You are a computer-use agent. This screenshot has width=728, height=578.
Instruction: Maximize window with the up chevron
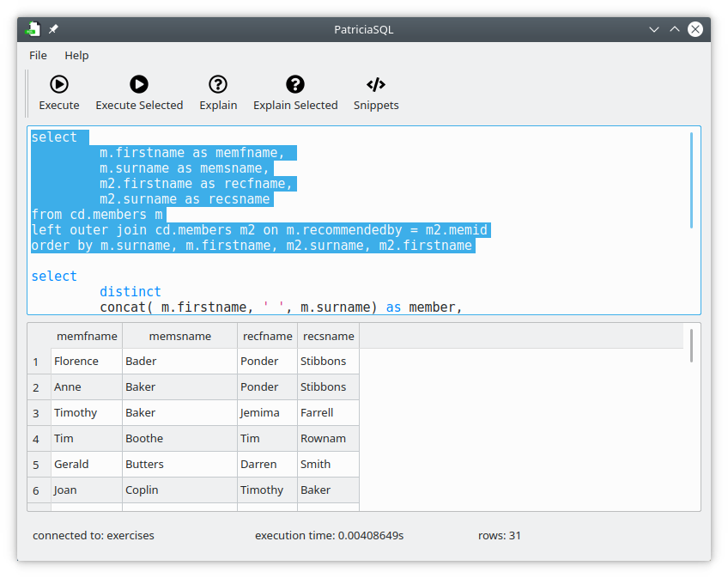(675, 29)
